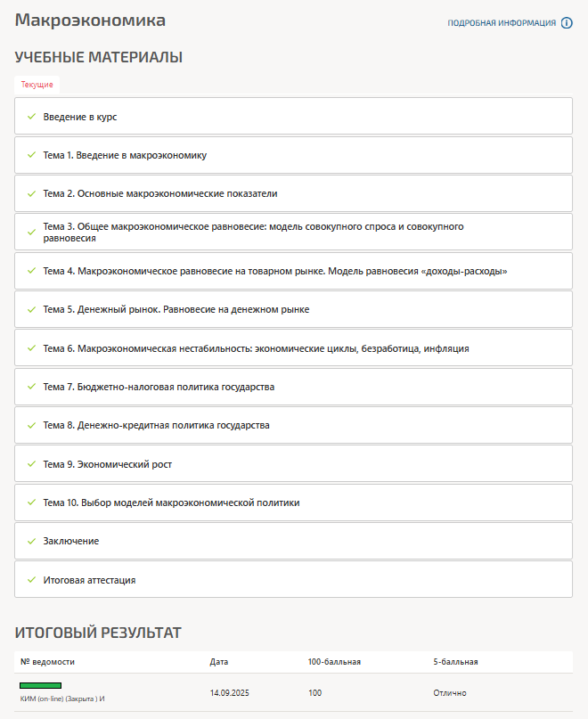This screenshot has height=719, width=588.
Task: Click the info circle icon at top right
Action: coord(567,23)
